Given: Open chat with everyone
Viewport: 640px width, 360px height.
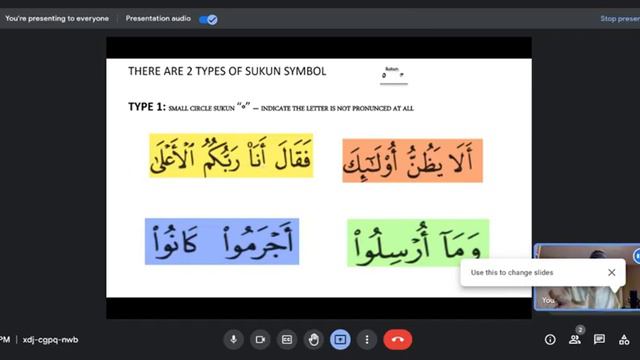Looking at the screenshot, I should click(599, 340).
